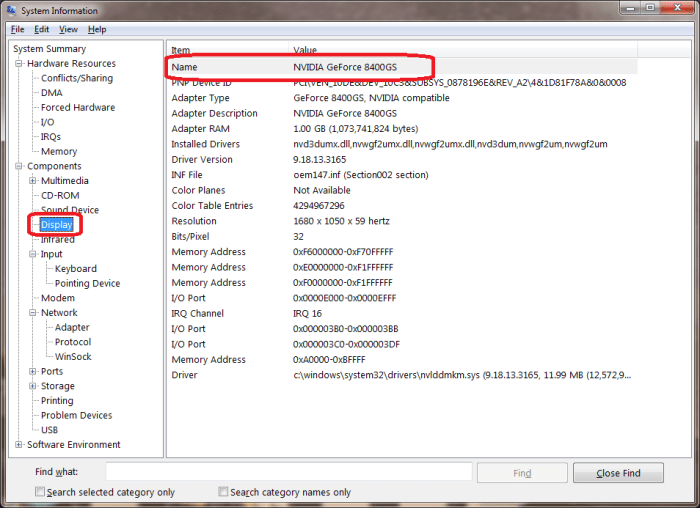The image size is (700, 508).
Task: Select the Display tree item
Action: click(x=57, y=225)
